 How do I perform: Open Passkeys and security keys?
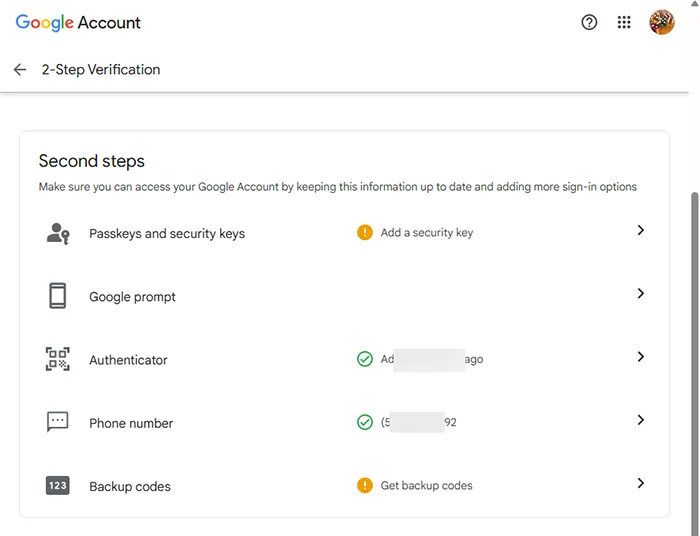coord(344,233)
